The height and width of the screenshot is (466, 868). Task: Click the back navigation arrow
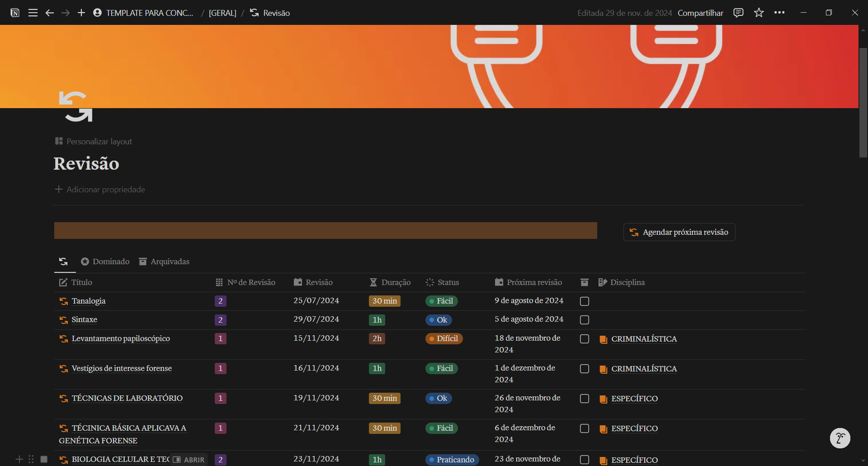(50, 13)
